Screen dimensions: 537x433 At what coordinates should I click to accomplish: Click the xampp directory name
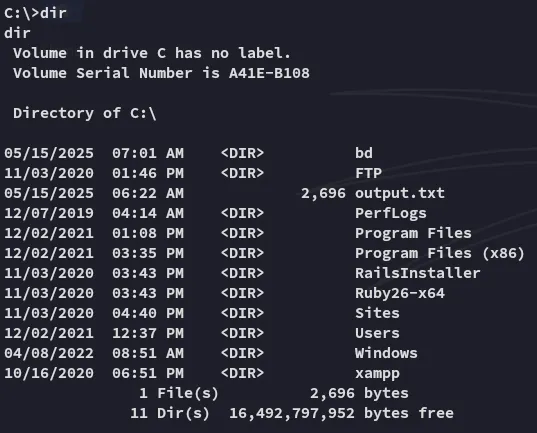click(377, 374)
